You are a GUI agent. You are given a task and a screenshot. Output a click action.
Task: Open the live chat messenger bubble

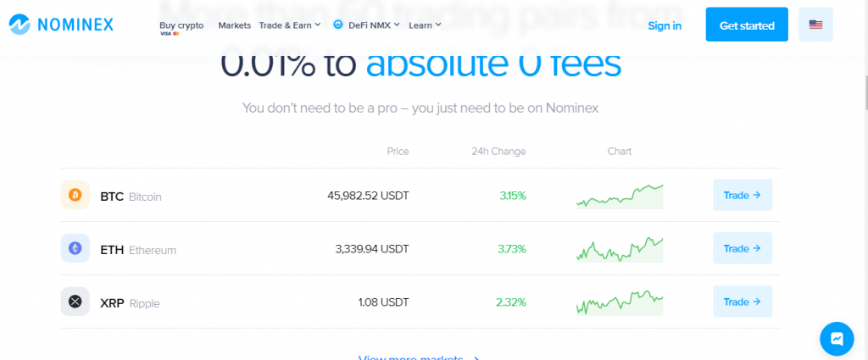(837, 339)
